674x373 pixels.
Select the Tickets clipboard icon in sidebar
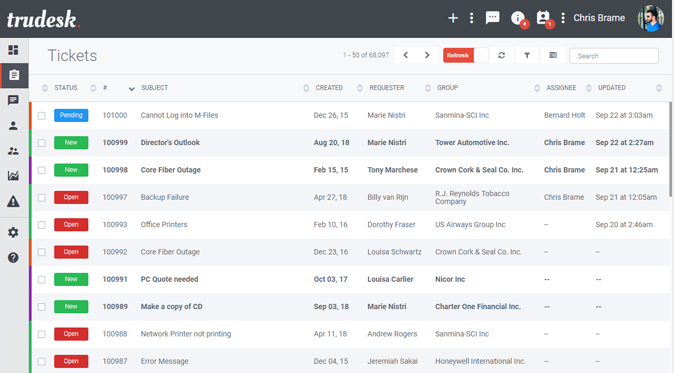(14, 75)
